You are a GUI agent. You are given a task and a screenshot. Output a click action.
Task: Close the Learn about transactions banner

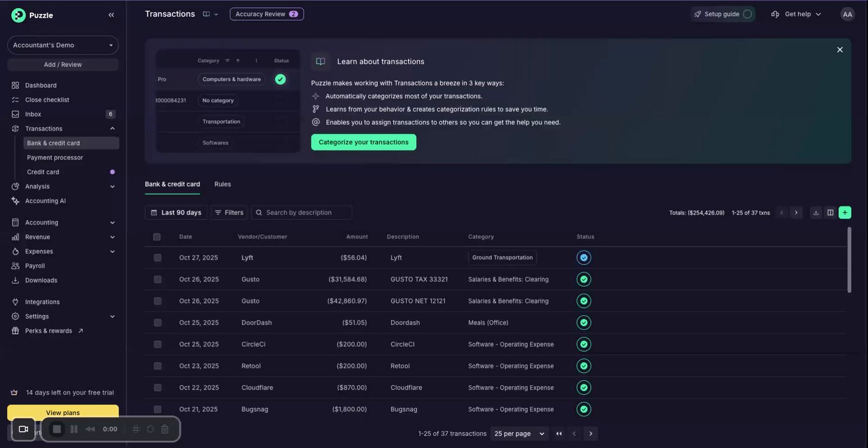pos(840,50)
